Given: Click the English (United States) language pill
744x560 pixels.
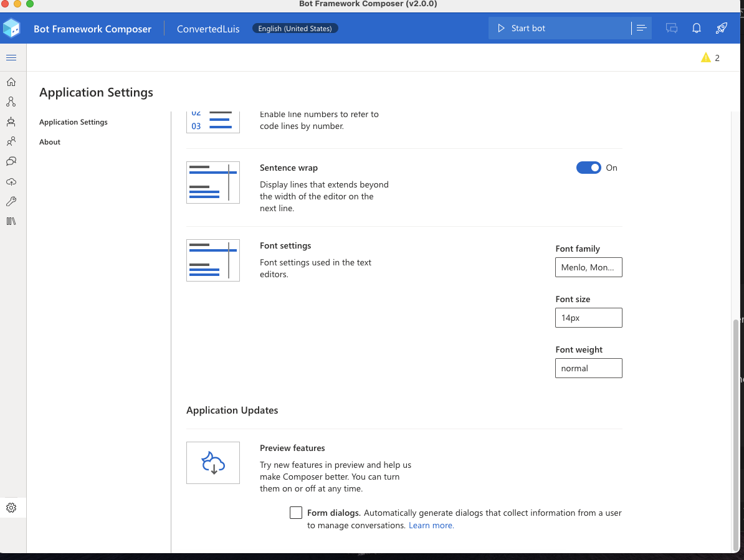Looking at the screenshot, I should pos(295,28).
